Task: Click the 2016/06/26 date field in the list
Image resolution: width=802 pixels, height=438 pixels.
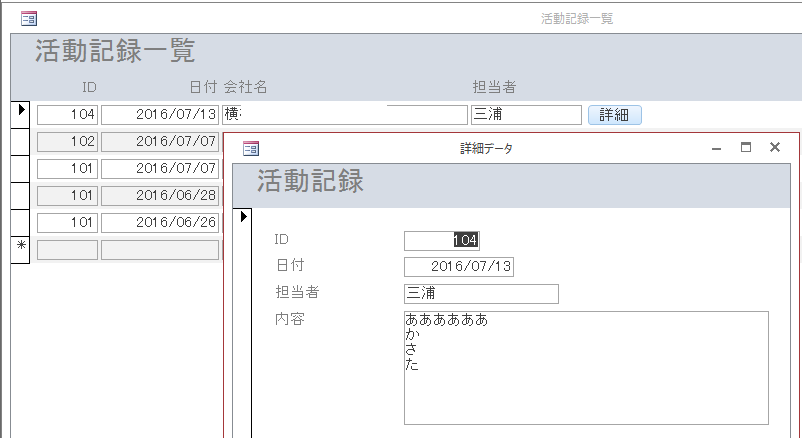Action: coord(160,222)
